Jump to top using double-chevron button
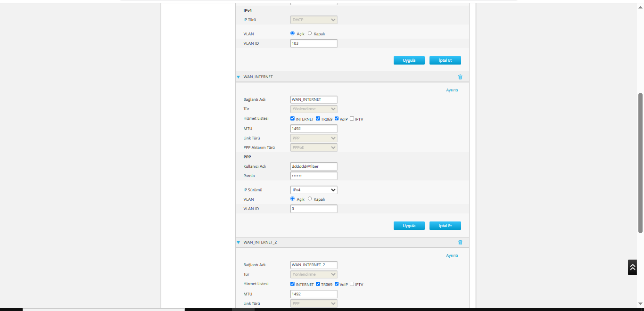This screenshot has width=644, height=311. 632,267
